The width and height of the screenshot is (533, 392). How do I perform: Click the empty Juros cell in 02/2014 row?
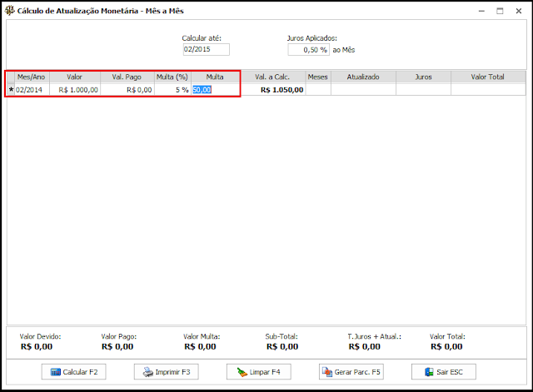(x=423, y=90)
